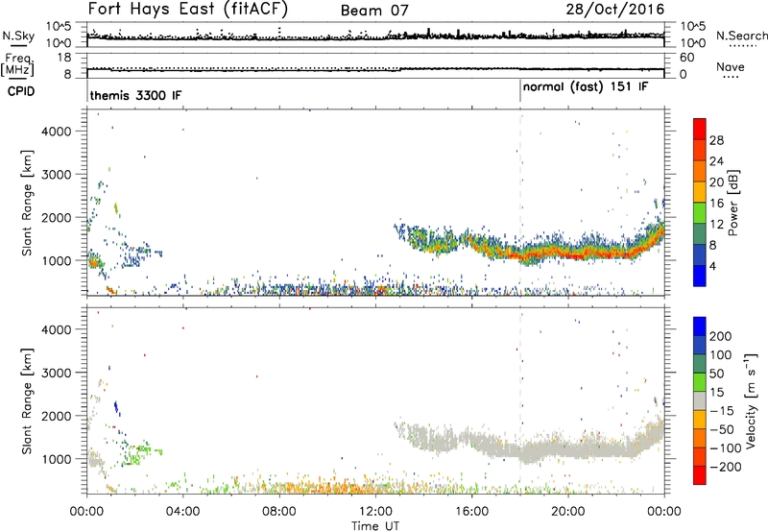
Task: Click the '16:00' time tick label
Action: tap(471, 512)
